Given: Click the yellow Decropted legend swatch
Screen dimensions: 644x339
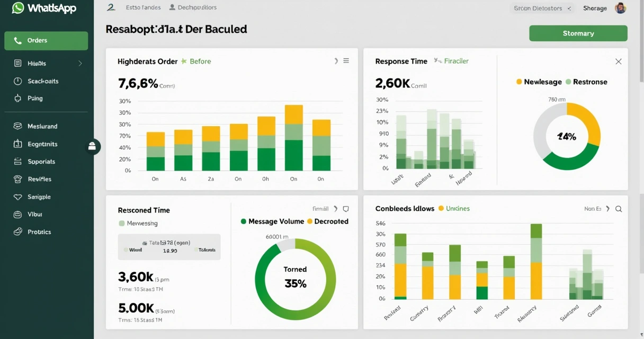Looking at the screenshot, I should (310, 221).
